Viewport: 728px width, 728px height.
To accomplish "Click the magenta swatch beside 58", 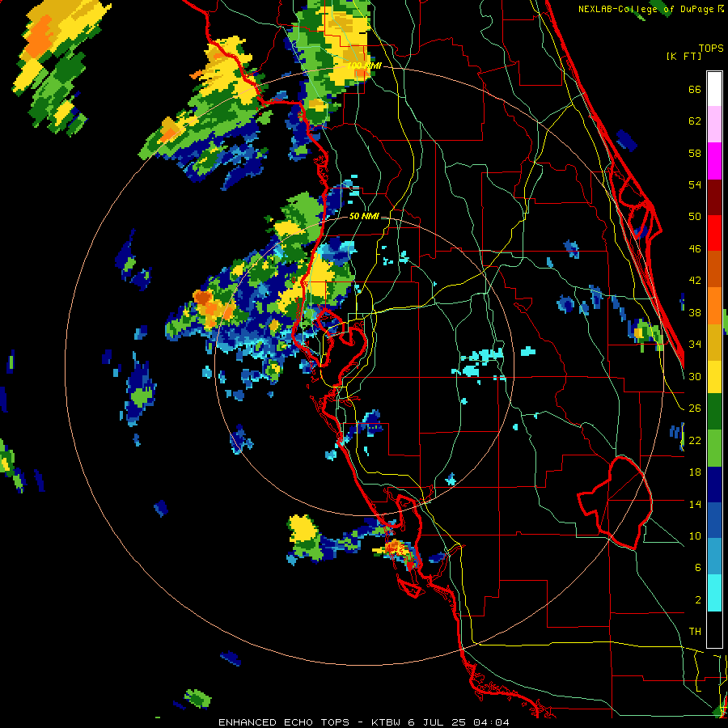I will coord(714,161).
